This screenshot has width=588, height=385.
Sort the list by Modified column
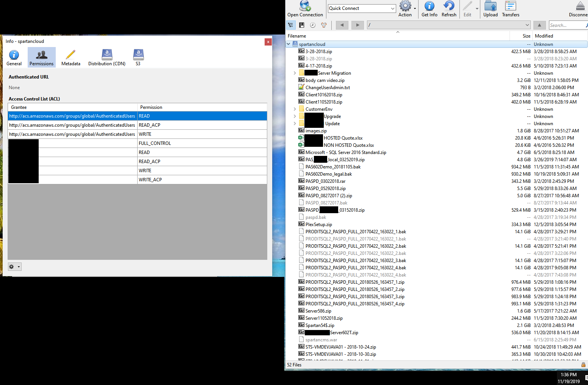pos(560,36)
